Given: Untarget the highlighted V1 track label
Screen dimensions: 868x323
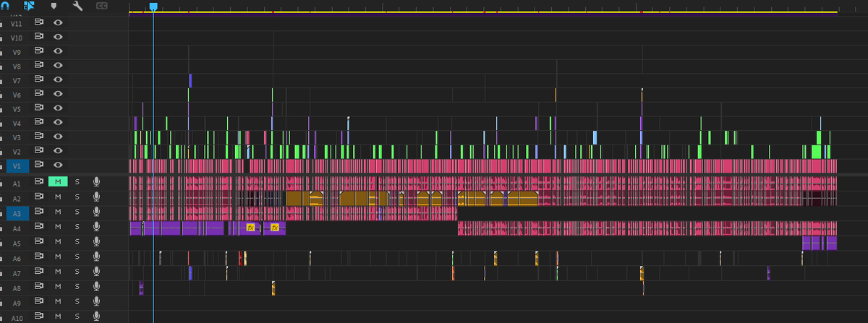Looking at the screenshot, I should pos(18,166).
